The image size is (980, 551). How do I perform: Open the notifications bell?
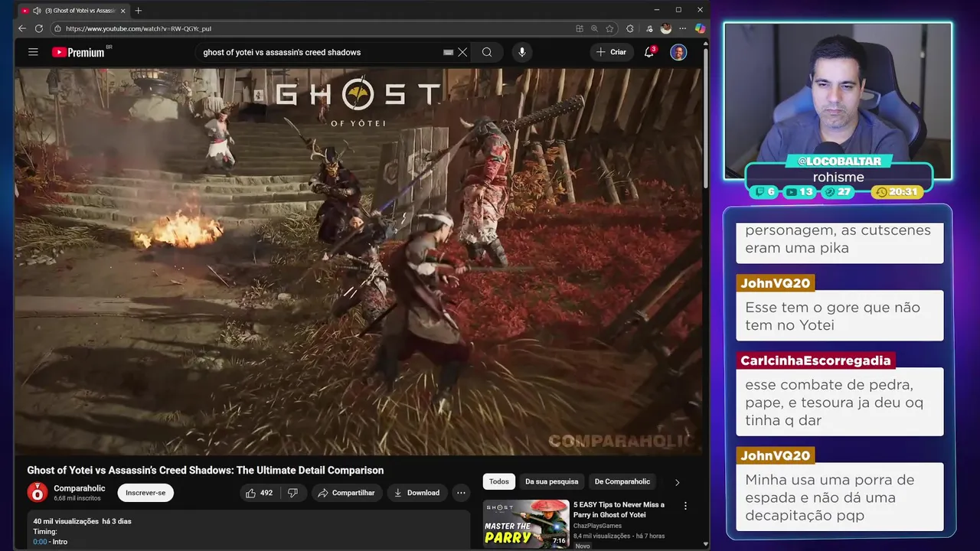pyautogui.click(x=649, y=52)
